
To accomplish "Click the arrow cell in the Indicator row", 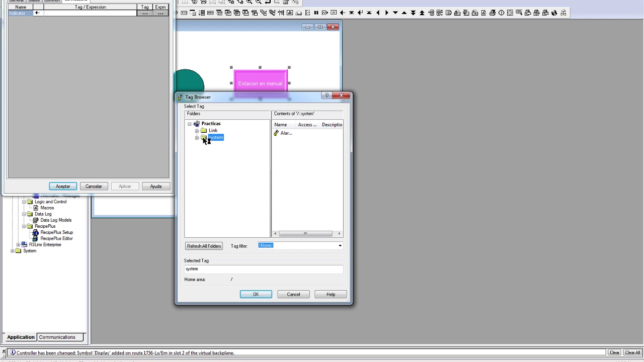I will 38,13.
